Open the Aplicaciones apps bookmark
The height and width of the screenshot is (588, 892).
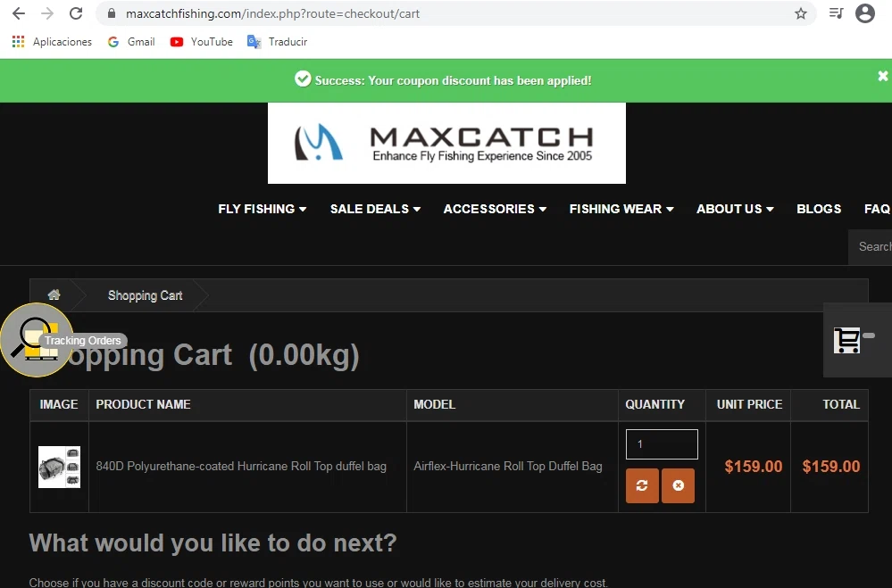click(x=52, y=42)
